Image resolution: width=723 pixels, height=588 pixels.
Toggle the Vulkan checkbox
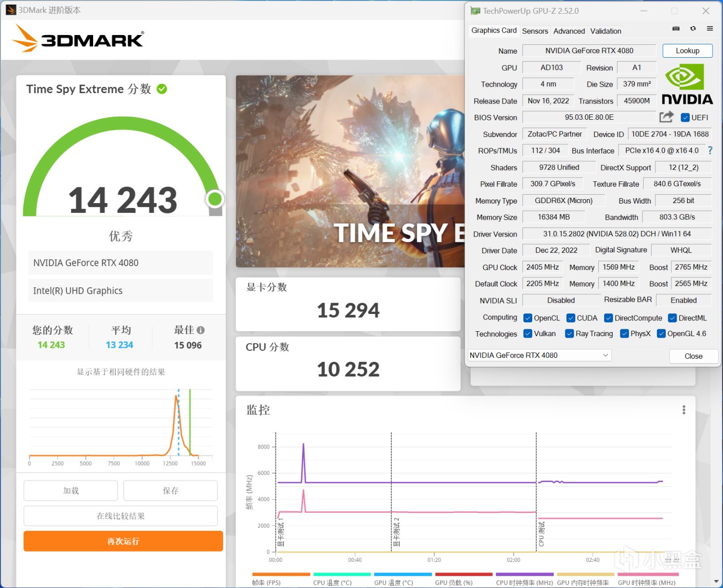click(x=528, y=334)
